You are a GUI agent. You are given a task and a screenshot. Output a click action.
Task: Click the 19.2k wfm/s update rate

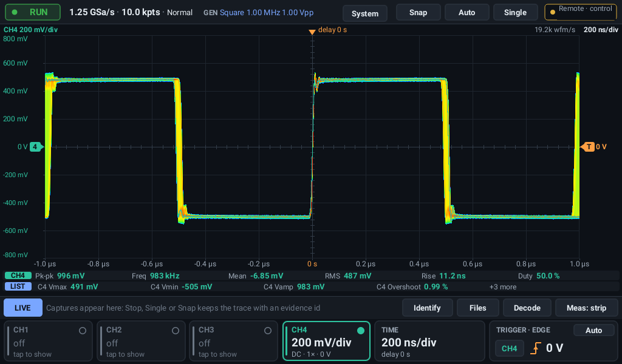[x=555, y=30]
